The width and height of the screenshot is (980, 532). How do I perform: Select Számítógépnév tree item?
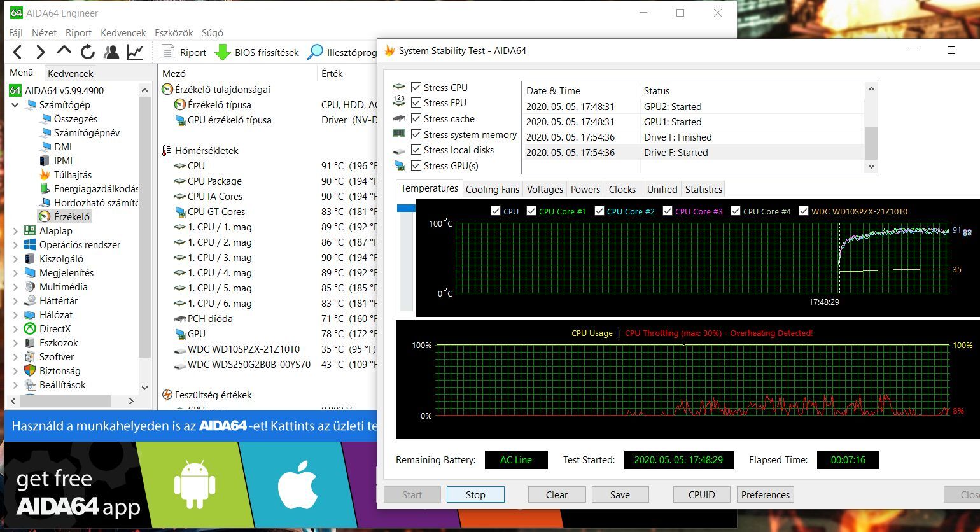80,132
